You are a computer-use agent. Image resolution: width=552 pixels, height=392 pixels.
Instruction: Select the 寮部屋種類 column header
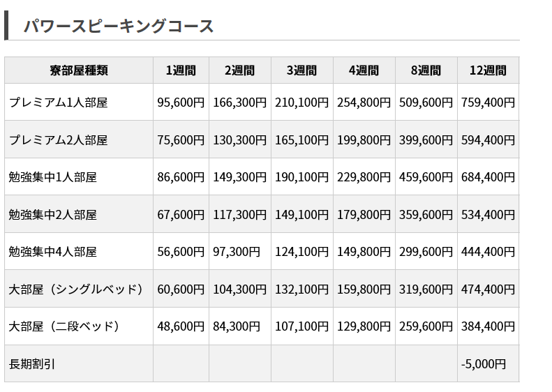[79, 70]
